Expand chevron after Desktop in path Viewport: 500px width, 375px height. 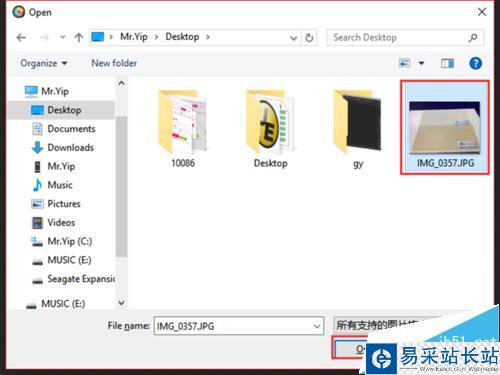click(x=208, y=37)
